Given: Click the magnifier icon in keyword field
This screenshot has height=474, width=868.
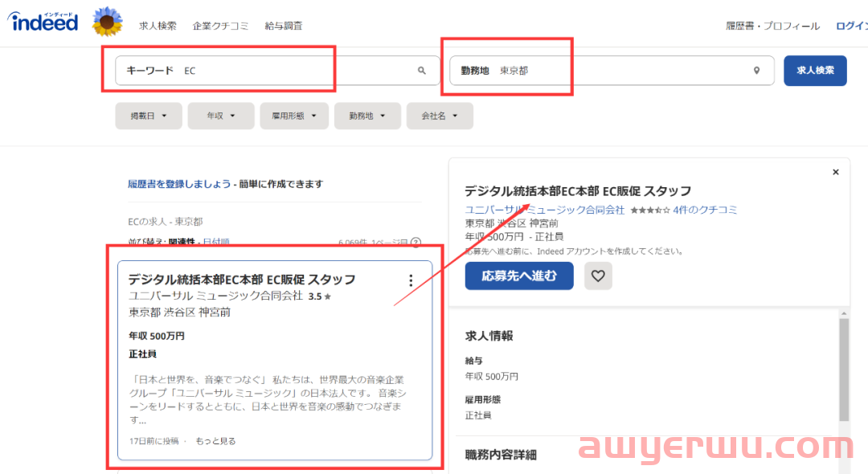Looking at the screenshot, I should pyautogui.click(x=422, y=71).
